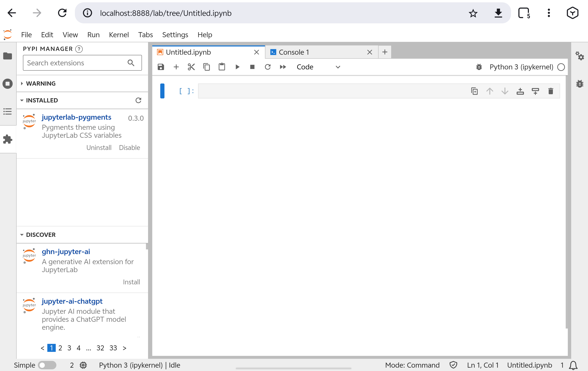Open the ghn-jupyter-ai extension link
The image size is (588, 371).
(x=66, y=252)
